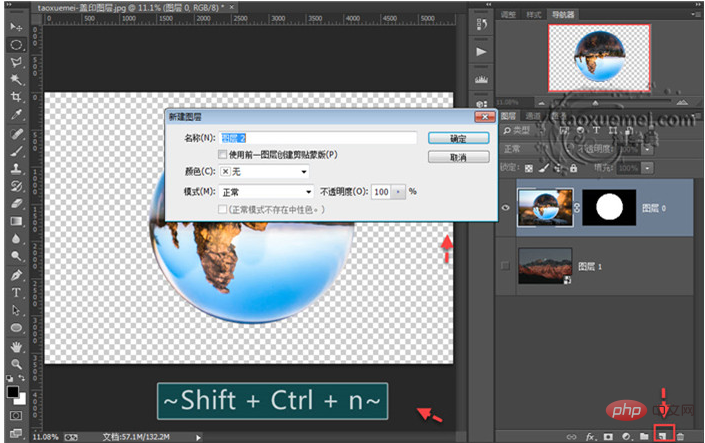Viewport: 705px width, 443px height.
Task: Select the Crop tool
Action: [x=16, y=97]
